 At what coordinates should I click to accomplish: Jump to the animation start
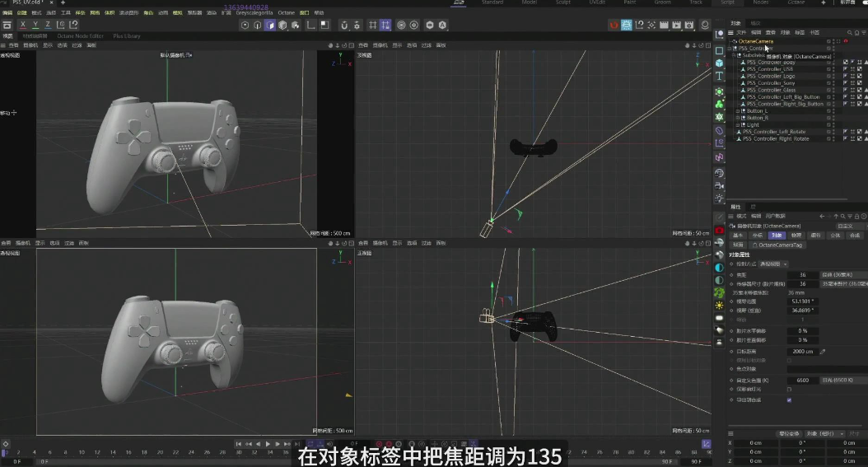(x=238, y=444)
